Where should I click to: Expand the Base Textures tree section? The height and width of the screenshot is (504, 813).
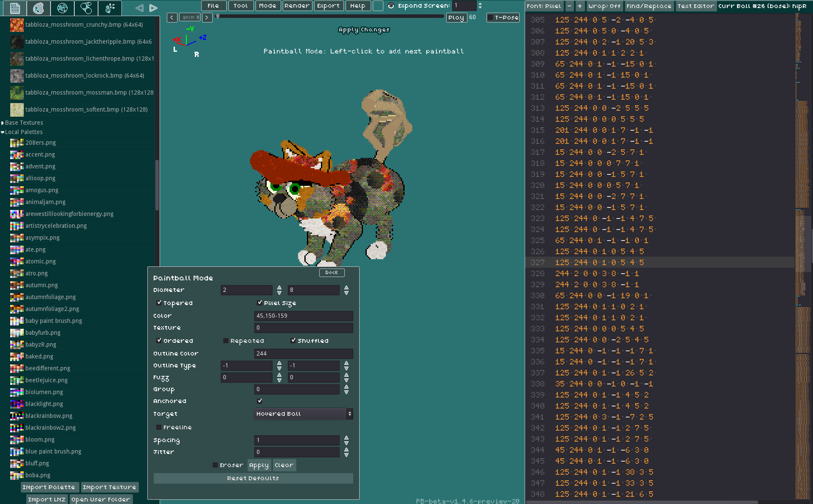click(3, 123)
